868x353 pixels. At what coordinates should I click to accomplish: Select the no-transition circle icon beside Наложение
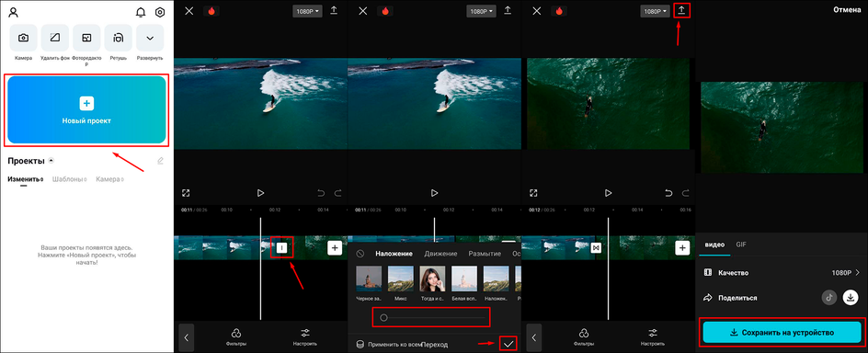360,254
